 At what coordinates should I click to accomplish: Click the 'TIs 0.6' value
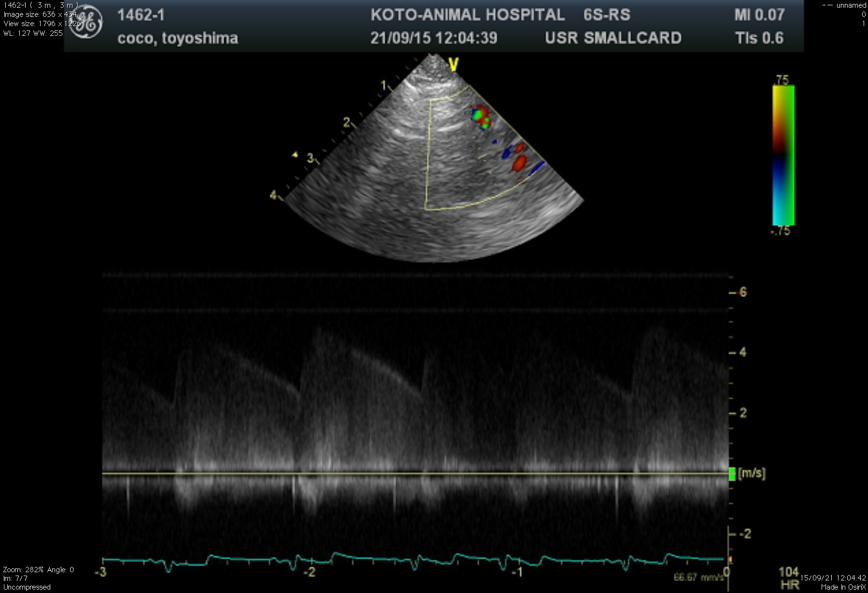coord(759,38)
